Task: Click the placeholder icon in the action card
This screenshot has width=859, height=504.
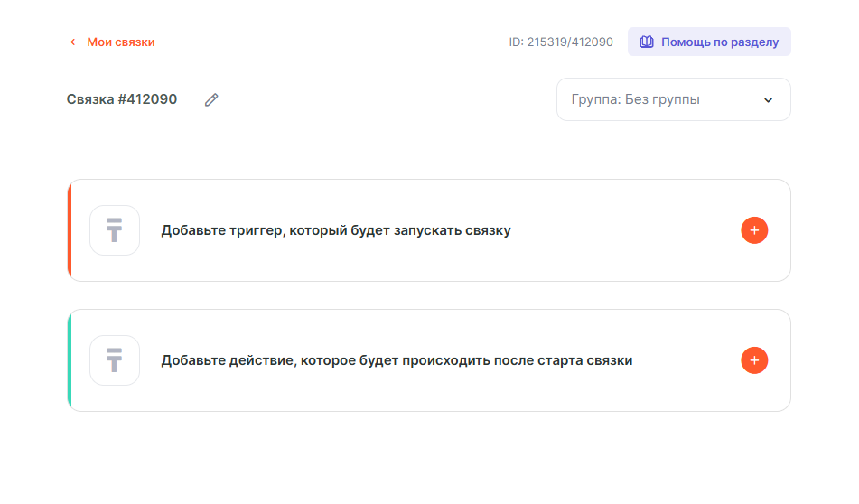Action: [115, 360]
